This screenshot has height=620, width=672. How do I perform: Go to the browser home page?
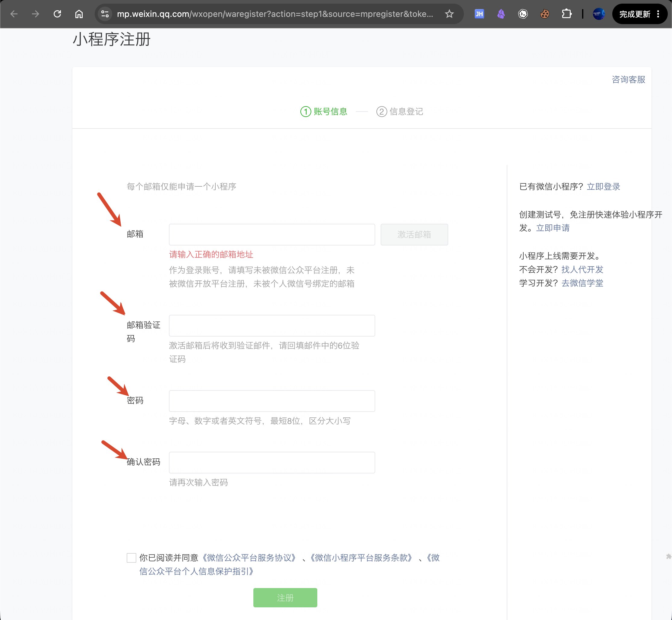(79, 14)
